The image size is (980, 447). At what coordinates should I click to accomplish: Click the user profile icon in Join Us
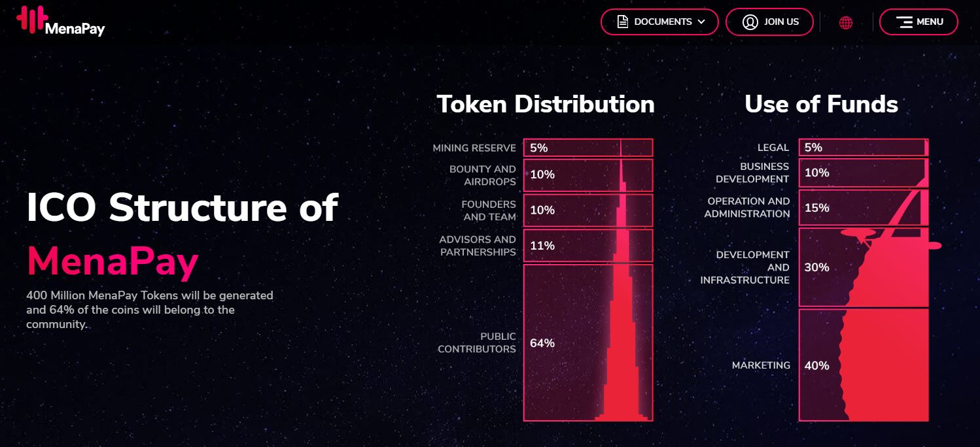(x=750, y=22)
